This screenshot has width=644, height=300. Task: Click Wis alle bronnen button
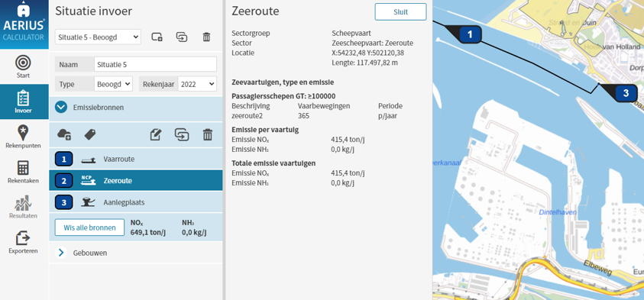coord(89,227)
